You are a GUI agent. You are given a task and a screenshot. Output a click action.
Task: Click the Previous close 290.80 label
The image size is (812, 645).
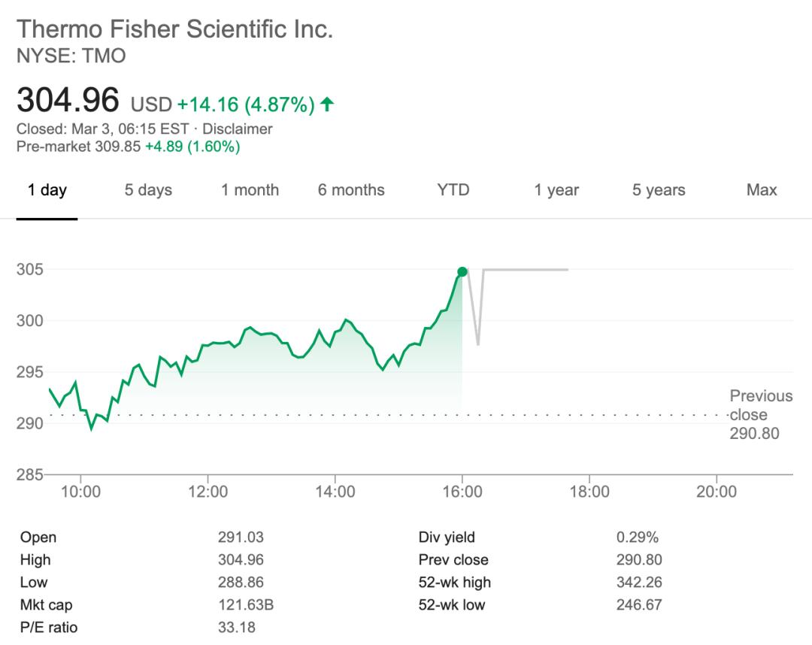click(759, 414)
